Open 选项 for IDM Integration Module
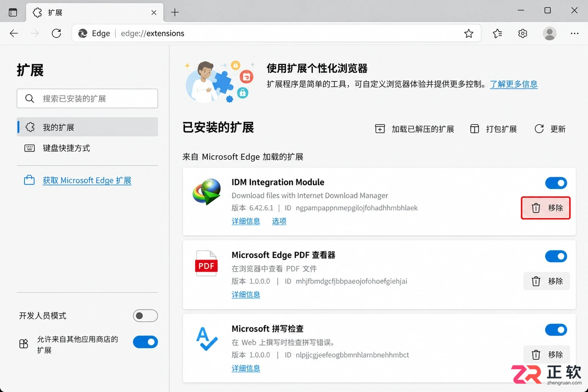The width and height of the screenshot is (588, 392). [279, 221]
